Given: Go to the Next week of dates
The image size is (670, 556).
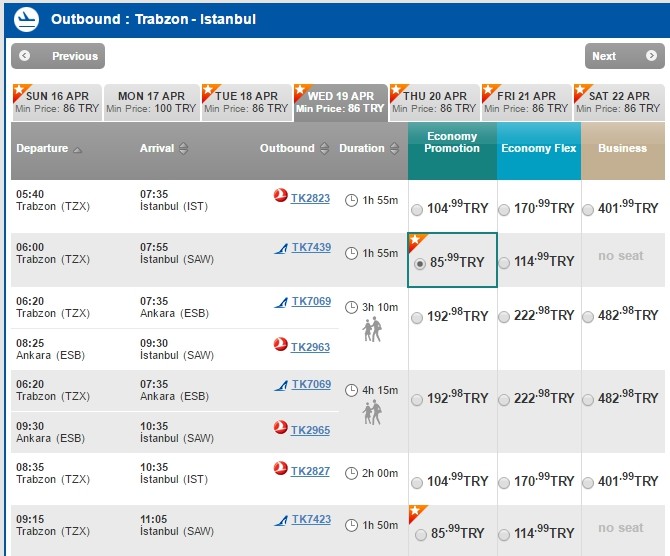Looking at the screenshot, I should (x=624, y=56).
